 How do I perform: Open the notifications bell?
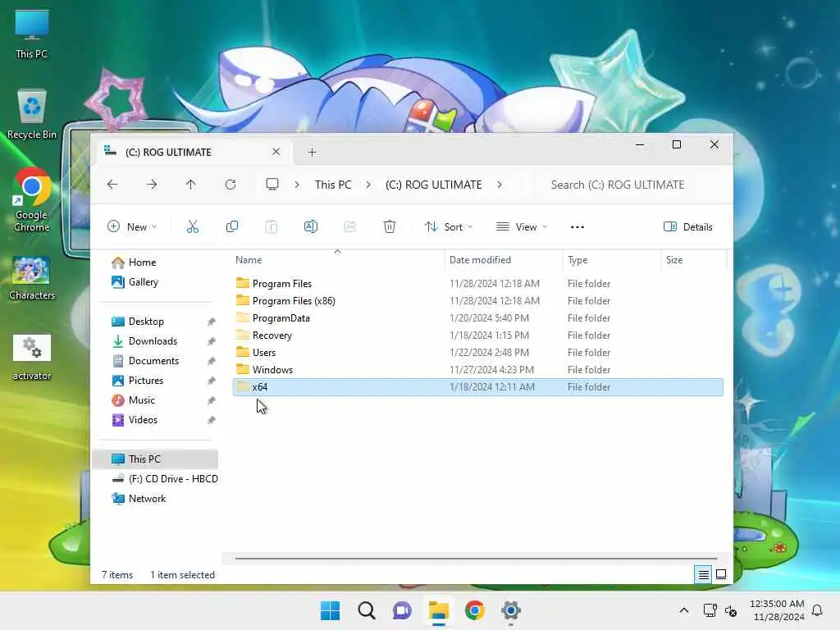point(817,610)
